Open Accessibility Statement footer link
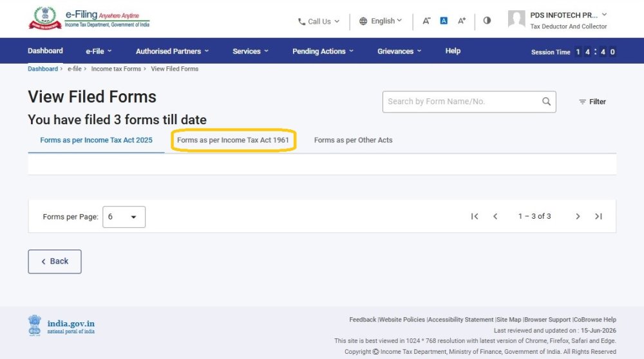Image resolution: width=644 pixels, height=359 pixels. click(461, 320)
